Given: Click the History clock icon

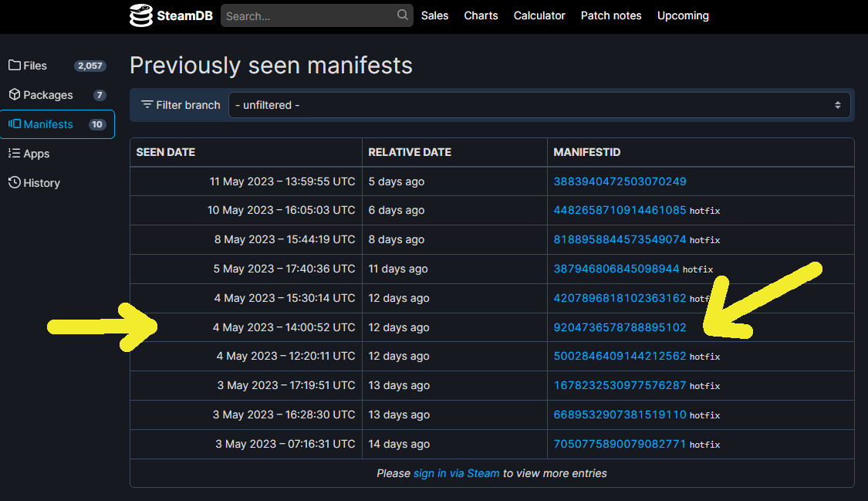Looking at the screenshot, I should point(15,183).
